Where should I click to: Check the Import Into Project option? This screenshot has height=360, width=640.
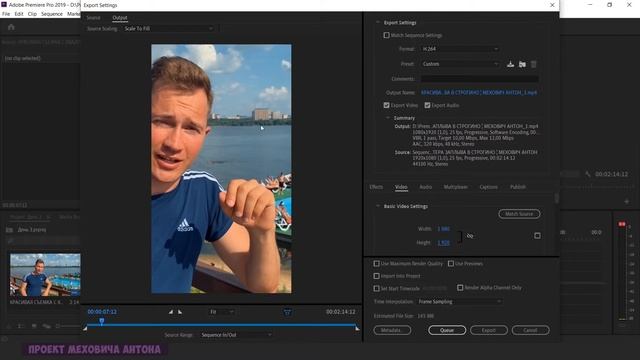pos(376,276)
